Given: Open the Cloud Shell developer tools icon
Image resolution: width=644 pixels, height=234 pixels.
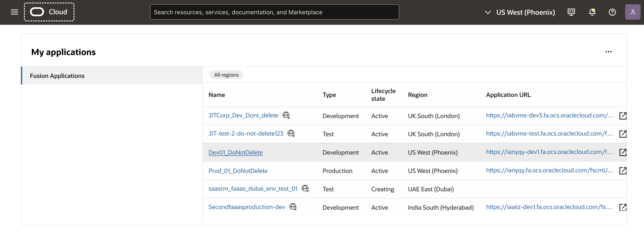Looking at the screenshot, I should (x=571, y=12).
